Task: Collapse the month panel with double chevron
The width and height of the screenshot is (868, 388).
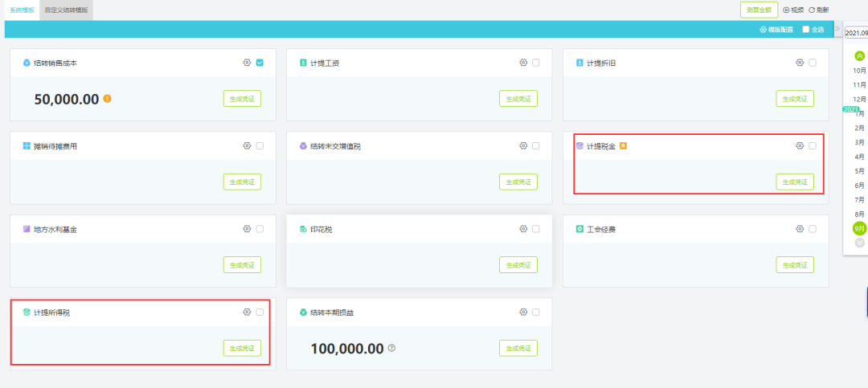Action: tap(837, 28)
